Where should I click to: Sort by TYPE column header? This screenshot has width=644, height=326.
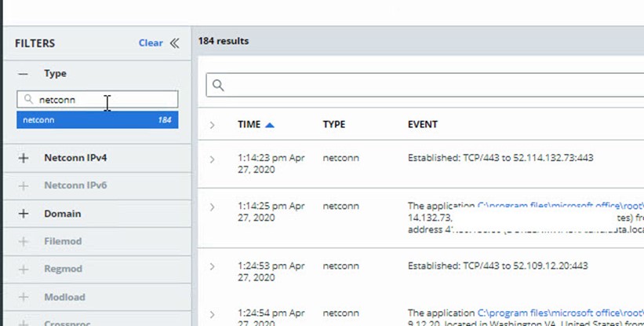334,125
